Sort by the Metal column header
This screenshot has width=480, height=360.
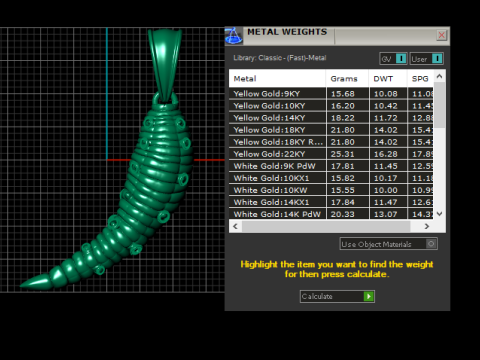(277, 79)
